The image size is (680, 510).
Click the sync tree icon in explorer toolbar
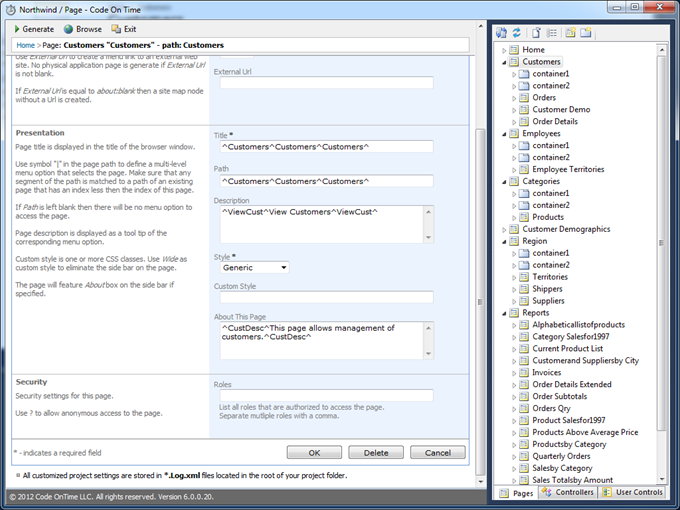pos(502,33)
